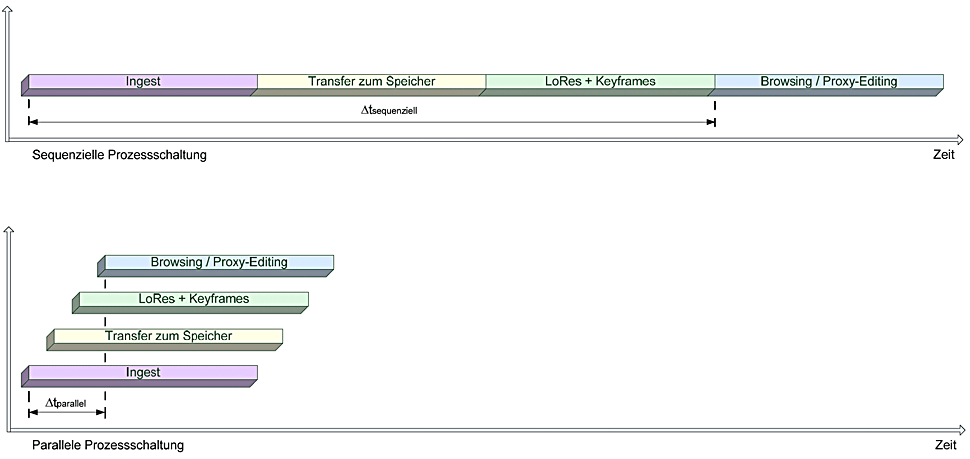Select the yellow Transfer zum Speicher bar in the top chart
The width and height of the screenshot is (970, 459).
(371, 81)
